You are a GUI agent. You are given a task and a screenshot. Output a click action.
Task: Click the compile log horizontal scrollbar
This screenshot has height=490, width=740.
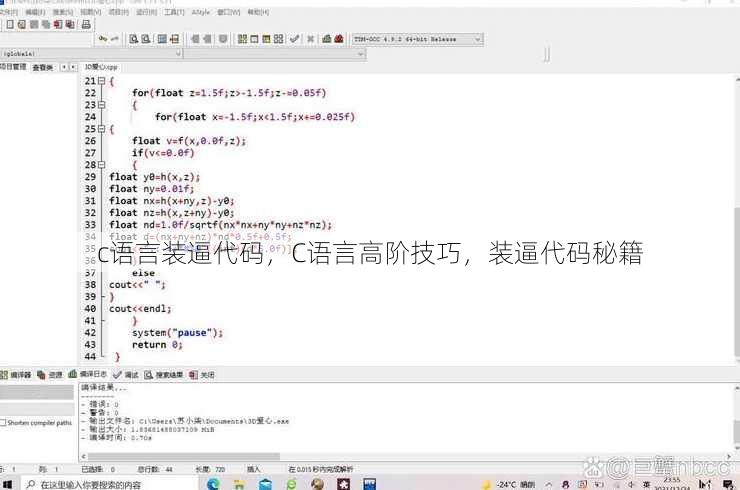(184, 456)
